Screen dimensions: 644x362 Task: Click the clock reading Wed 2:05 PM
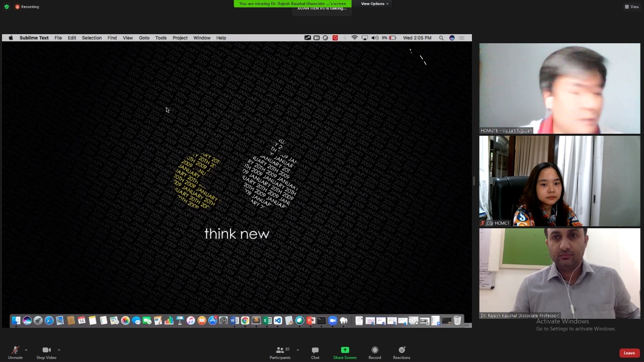pyautogui.click(x=417, y=38)
